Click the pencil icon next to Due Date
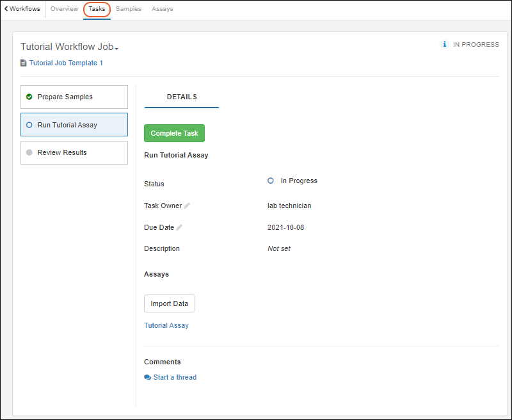The width and height of the screenshot is (512, 420). 179,228
